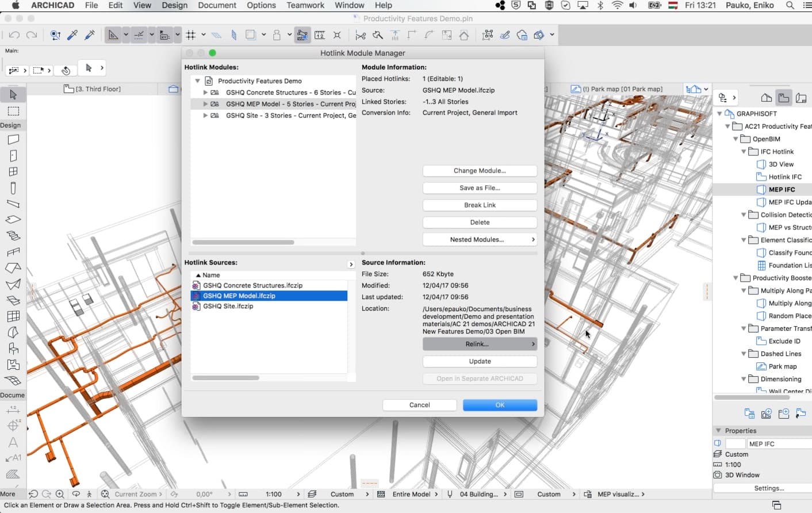Click the Hotlink Modules horizontal scrollbar

(243, 242)
